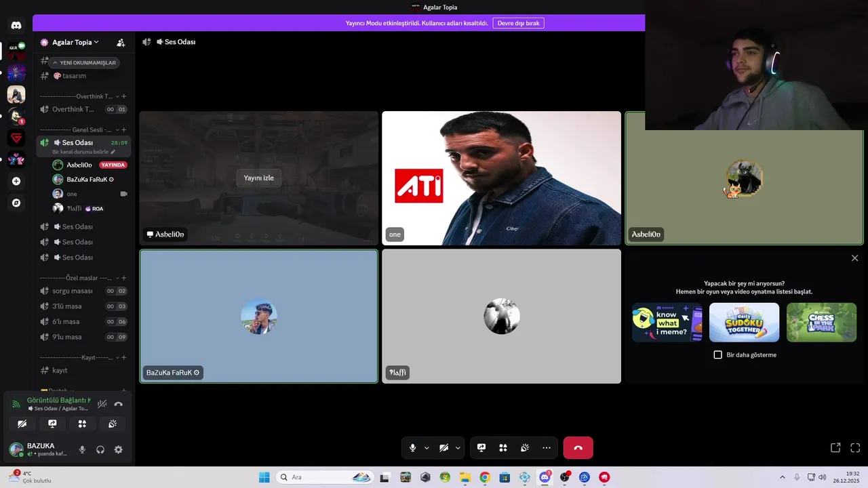The width and height of the screenshot is (868, 488).
Task: Open Microsoft Store from the taskbar
Action: coord(505,477)
